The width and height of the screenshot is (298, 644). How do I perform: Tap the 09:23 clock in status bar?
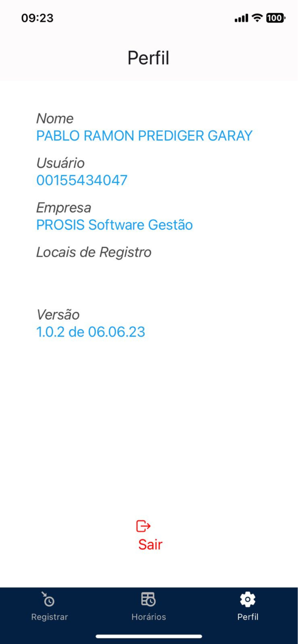[37, 18]
